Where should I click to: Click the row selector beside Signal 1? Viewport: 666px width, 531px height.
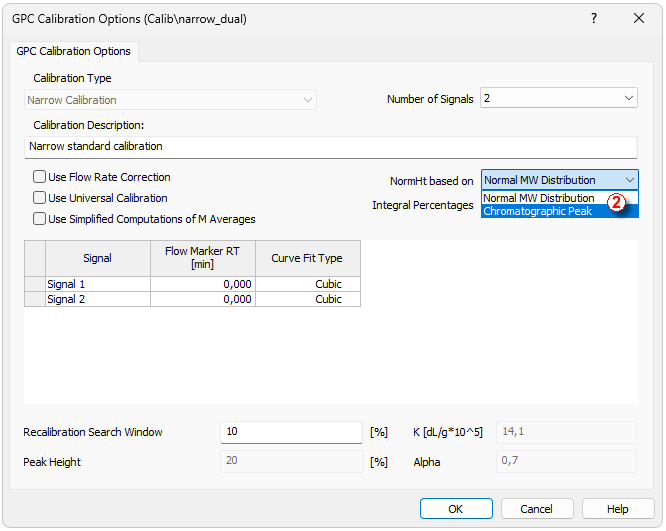35,284
